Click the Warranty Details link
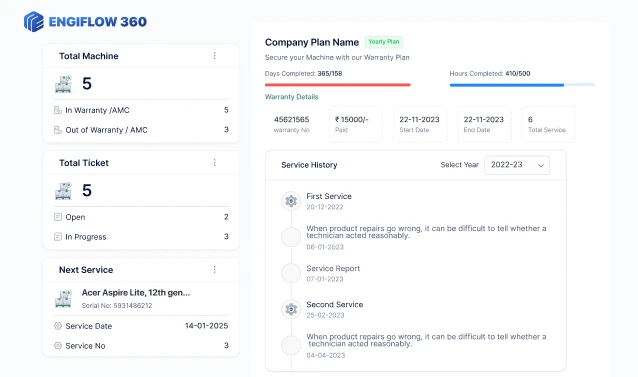The width and height of the screenshot is (638, 377). click(x=291, y=97)
